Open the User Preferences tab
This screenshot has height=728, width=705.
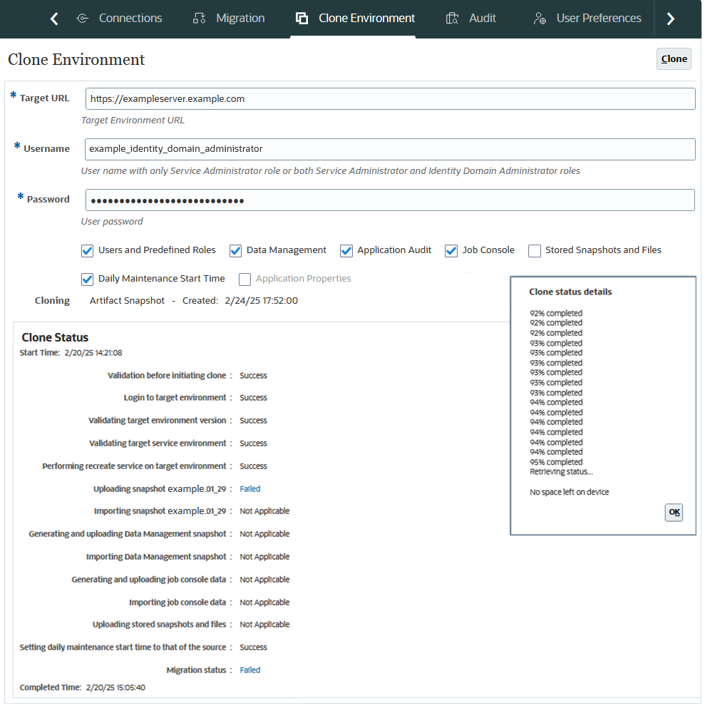coord(599,18)
